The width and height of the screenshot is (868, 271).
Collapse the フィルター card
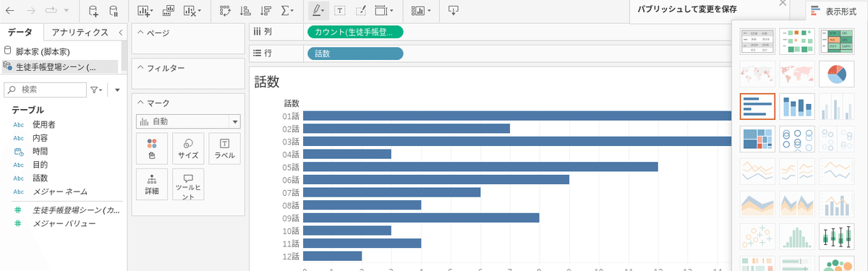click(x=140, y=68)
